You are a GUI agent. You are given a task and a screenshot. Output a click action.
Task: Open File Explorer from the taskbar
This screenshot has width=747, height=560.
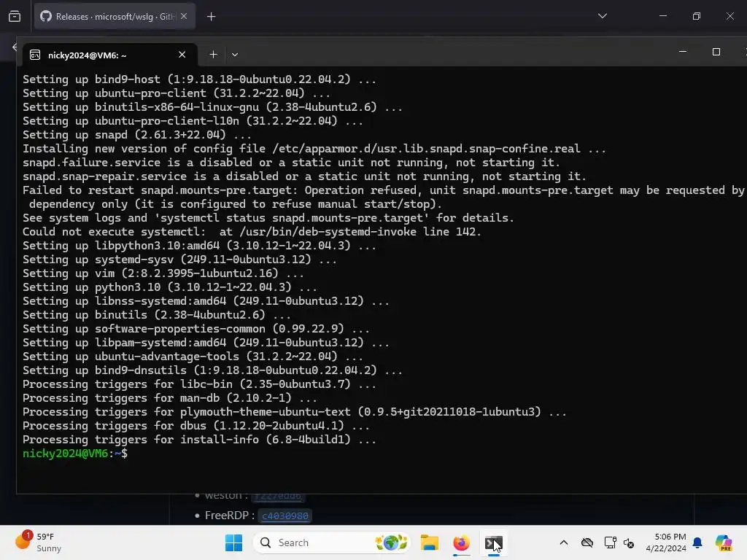coord(429,542)
